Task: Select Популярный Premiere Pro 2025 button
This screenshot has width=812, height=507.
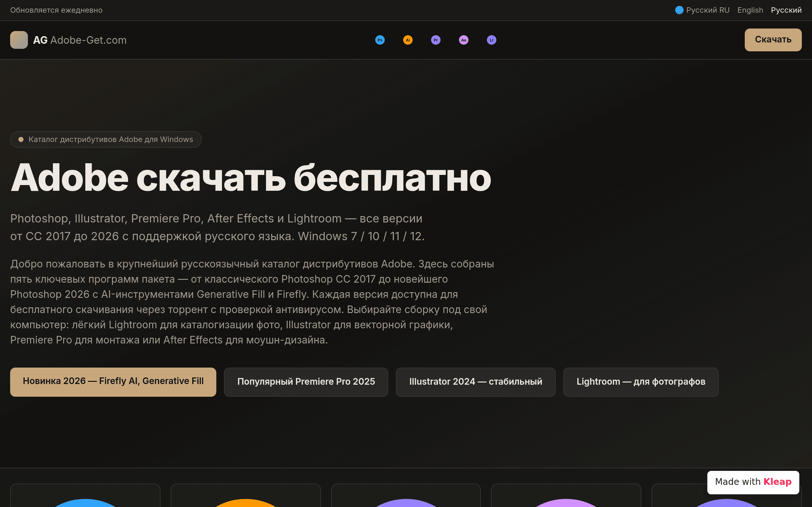Action: [x=306, y=382]
